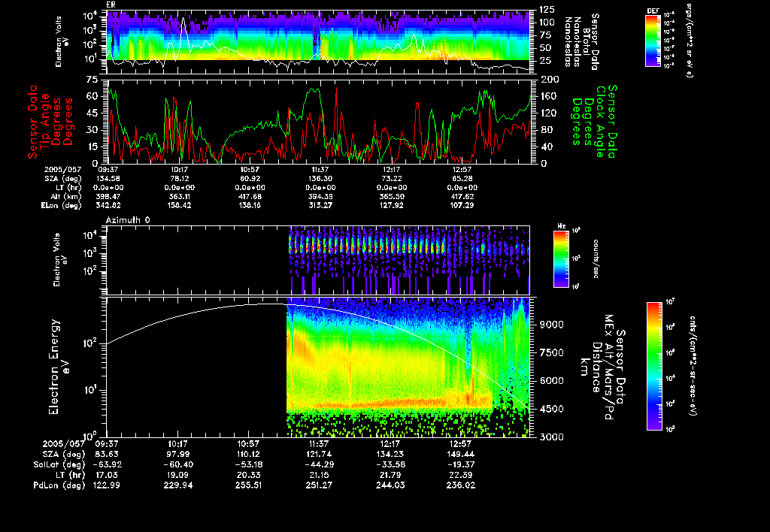
Task: Click the ER electron energy spectrogram plot
Action: point(318,43)
